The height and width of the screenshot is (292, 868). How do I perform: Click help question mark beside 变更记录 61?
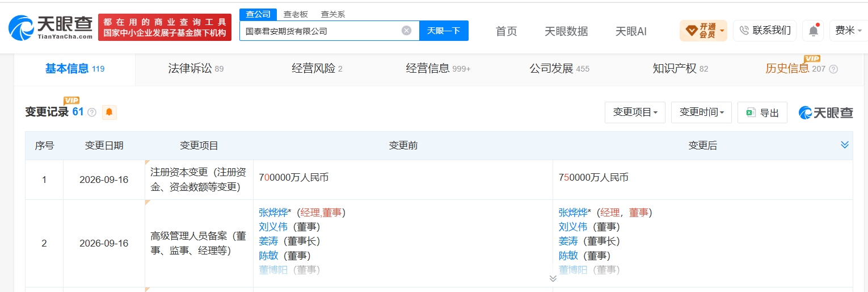click(92, 112)
